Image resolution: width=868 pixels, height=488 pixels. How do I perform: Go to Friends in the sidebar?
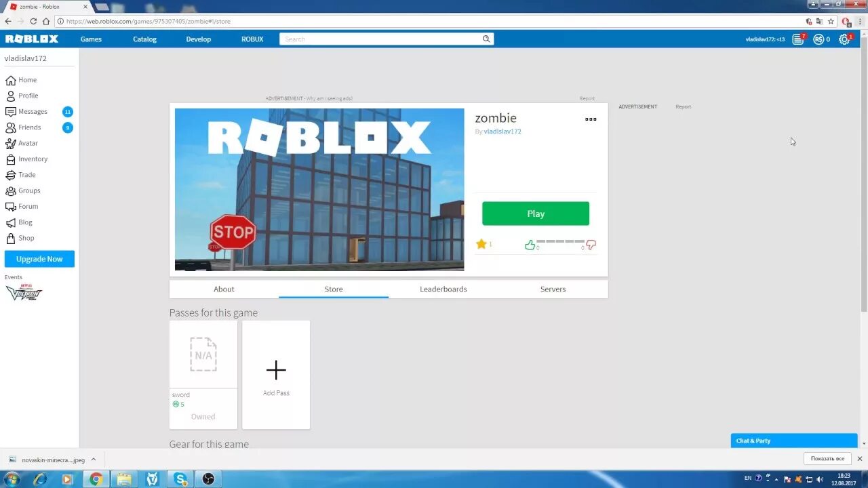[23, 127]
